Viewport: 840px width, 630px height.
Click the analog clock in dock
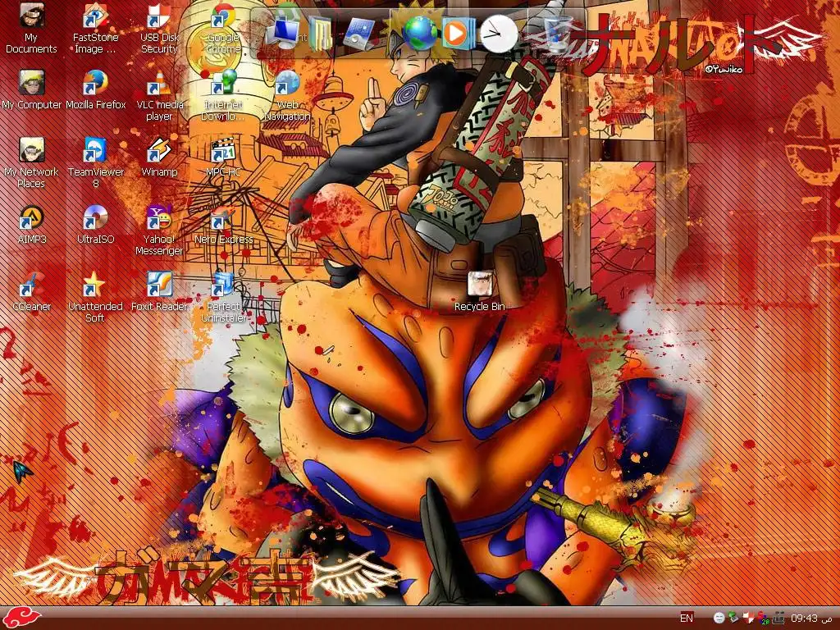coord(498,34)
